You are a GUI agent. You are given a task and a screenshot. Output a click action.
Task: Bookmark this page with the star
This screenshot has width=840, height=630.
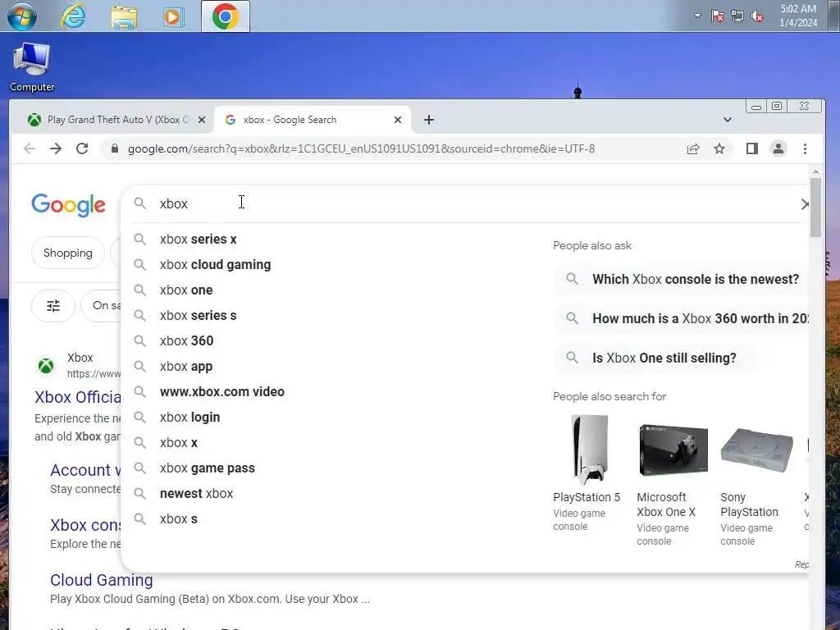tap(719, 149)
